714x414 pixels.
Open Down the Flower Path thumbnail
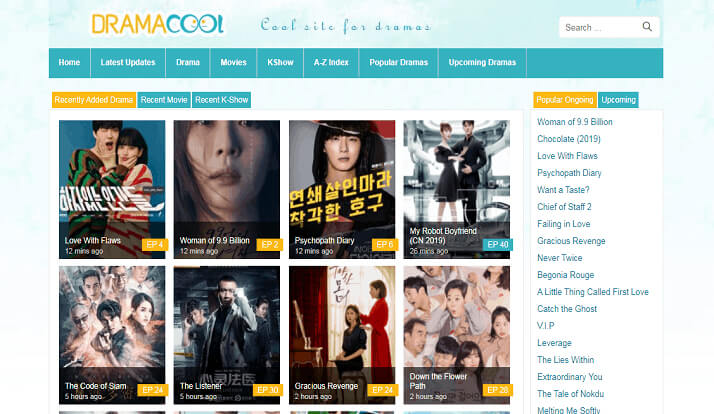coord(457,335)
